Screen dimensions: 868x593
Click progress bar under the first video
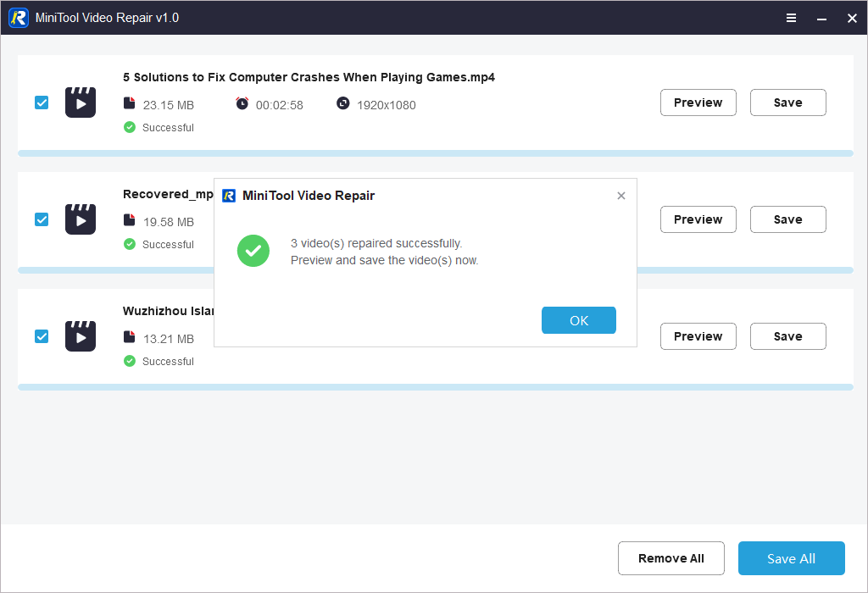pos(435,153)
